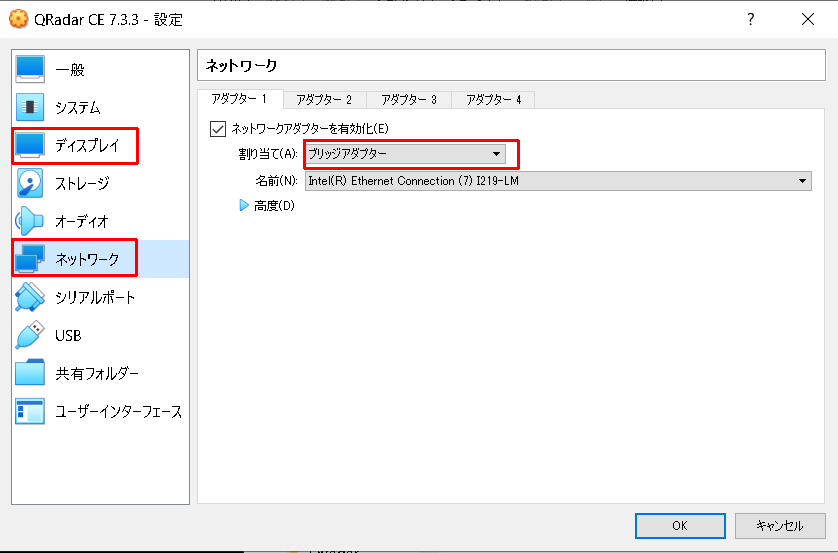
Task: Click the シリアルポート label in sidebar
Action: point(95,298)
